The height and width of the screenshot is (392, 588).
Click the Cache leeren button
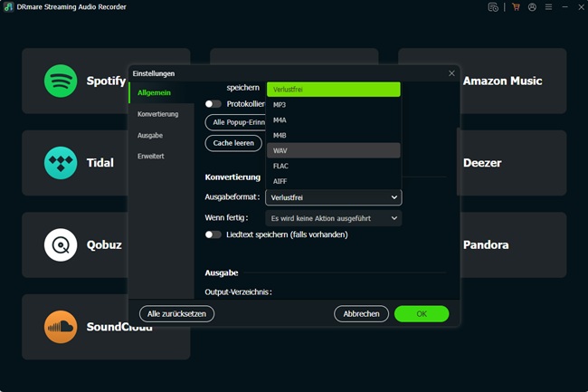[x=233, y=143]
